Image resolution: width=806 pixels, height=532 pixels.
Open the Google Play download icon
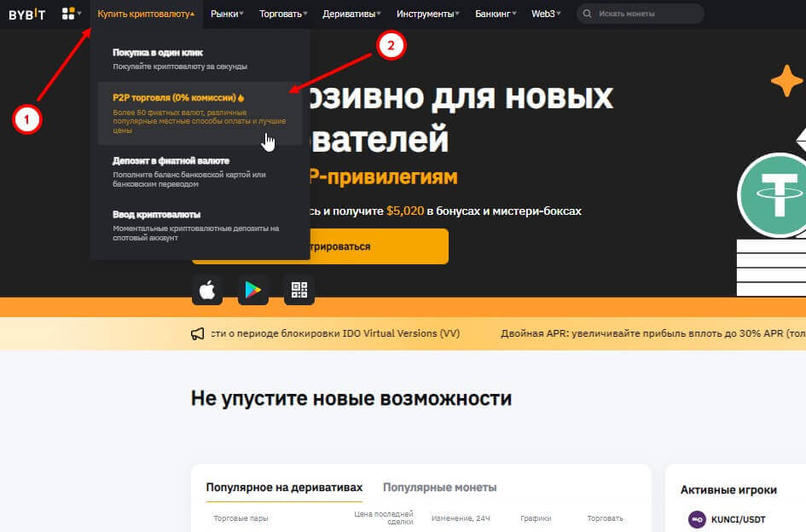pyautogui.click(x=253, y=290)
